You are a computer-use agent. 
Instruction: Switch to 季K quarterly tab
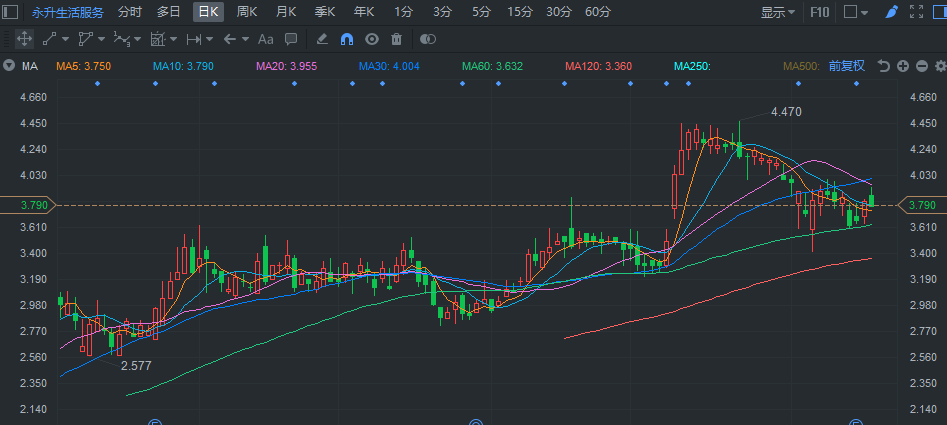tap(325, 11)
